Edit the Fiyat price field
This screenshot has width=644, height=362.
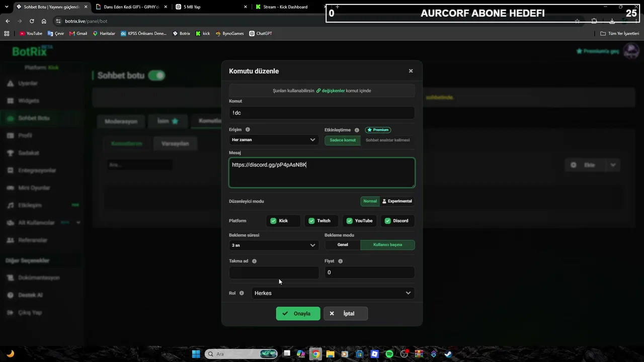click(369, 273)
